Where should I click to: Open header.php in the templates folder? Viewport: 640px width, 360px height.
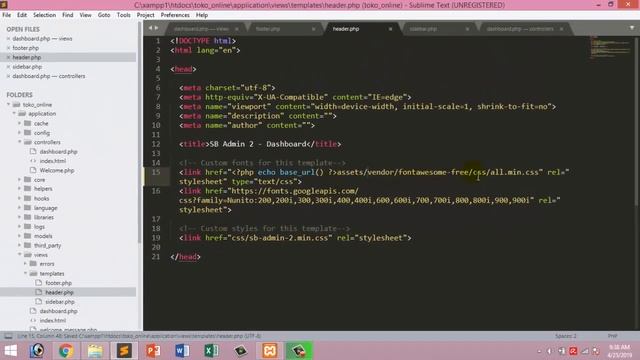tap(59, 292)
